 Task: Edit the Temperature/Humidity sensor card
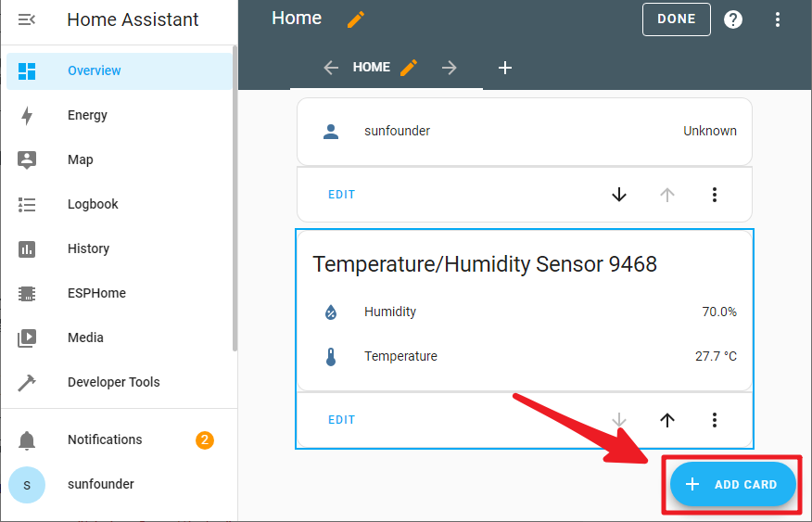(342, 420)
